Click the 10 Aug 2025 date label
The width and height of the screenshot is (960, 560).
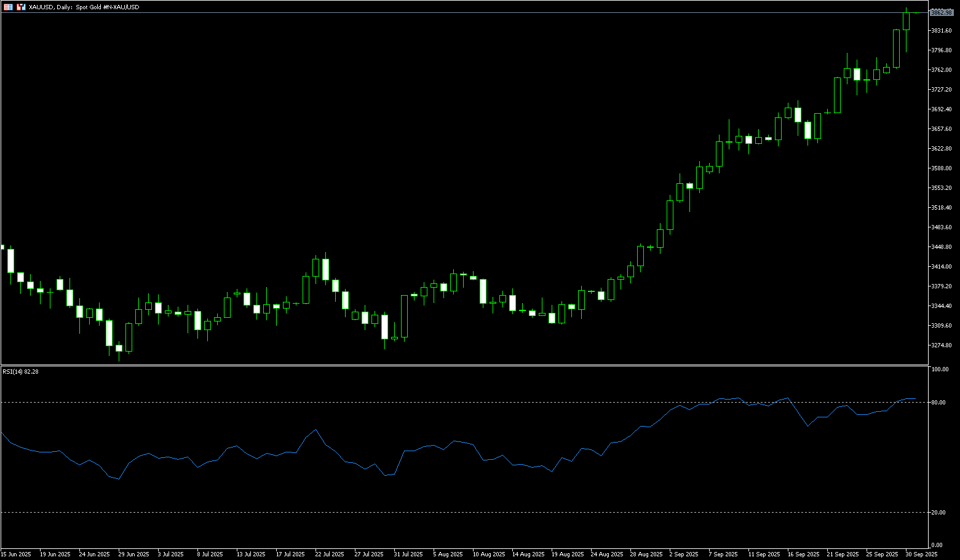pos(488,554)
